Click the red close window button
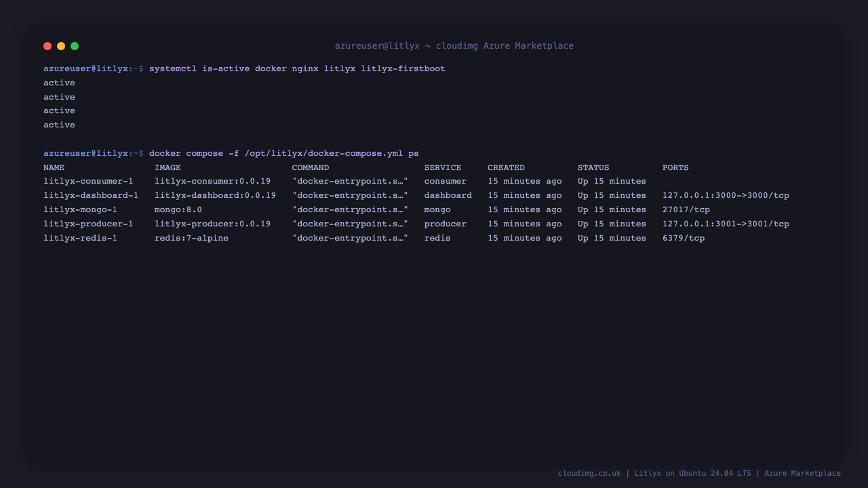 coord(47,46)
